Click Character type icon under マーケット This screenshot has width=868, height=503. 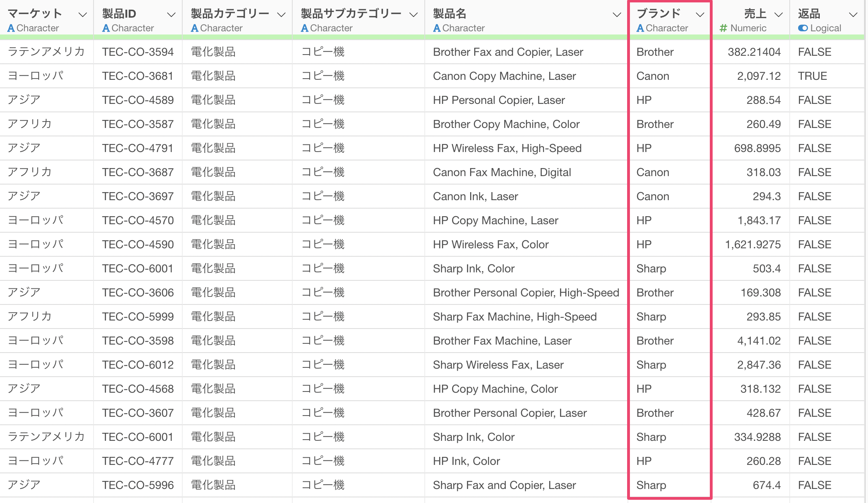11,28
